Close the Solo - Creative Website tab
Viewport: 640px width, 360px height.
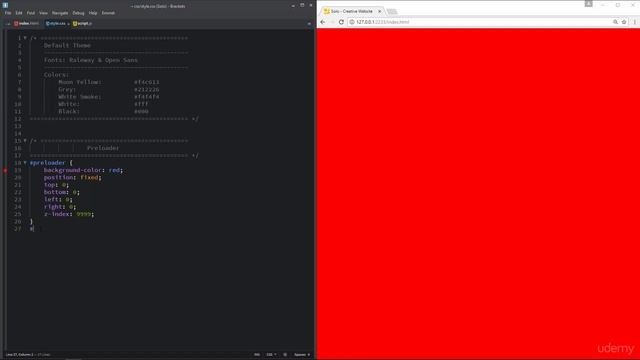(x=379, y=11)
